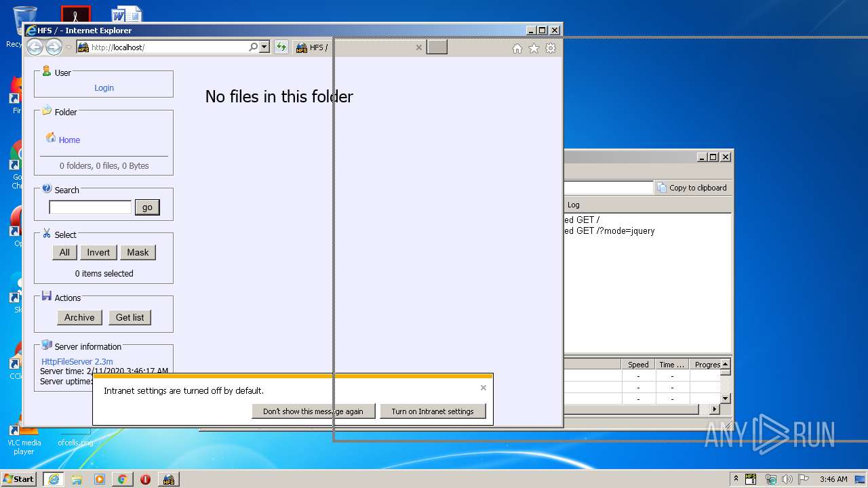This screenshot has width=868, height=488.
Task: Open the HttpFileServer 2.3m link
Action: tap(77, 362)
